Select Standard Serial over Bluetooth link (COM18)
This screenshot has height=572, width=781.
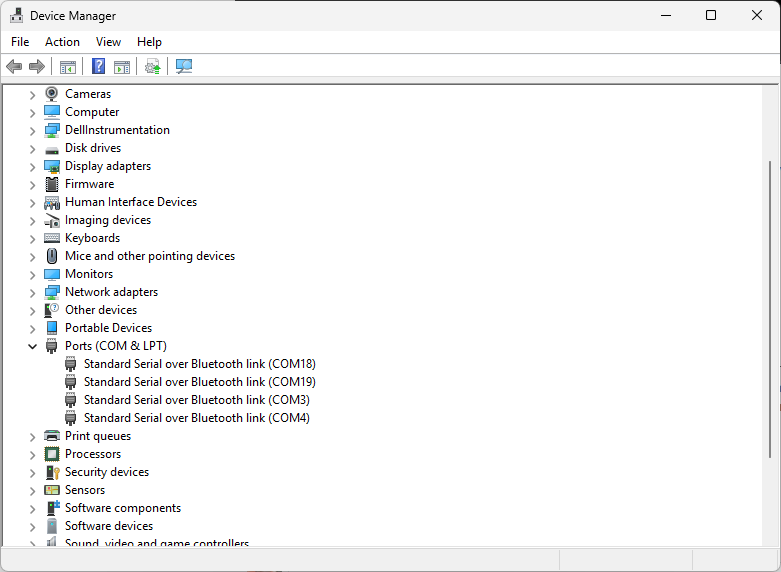point(200,364)
